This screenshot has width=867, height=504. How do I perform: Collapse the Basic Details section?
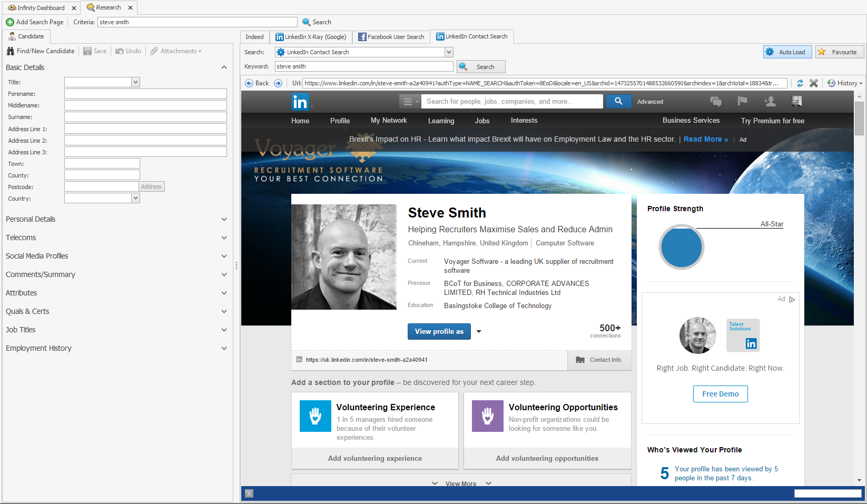pyautogui.click(x=224, y=67)
